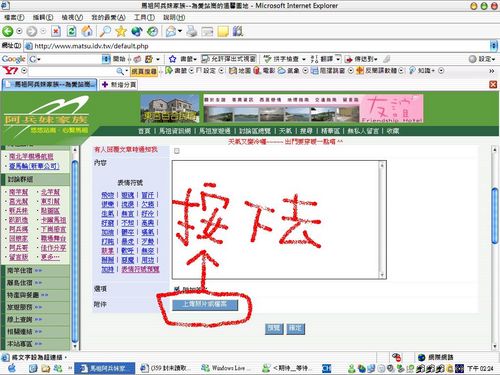This screenshot has height=375, width=500.
Task: Toggle the popup blocker button on the Google toolbar
Action: pyautogui.click(x=229, y=59)
